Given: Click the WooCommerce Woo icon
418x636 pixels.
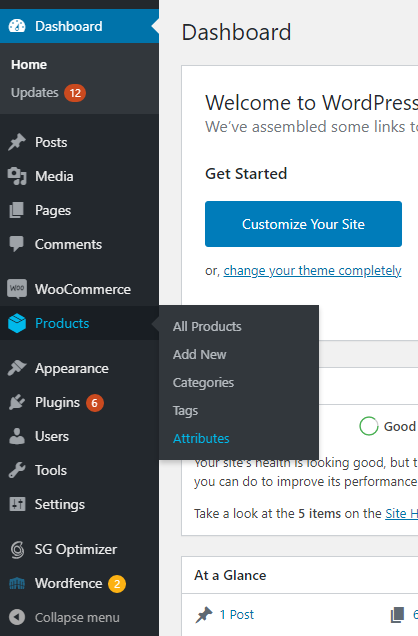Looking at the screenshot, I should (17, 289).
